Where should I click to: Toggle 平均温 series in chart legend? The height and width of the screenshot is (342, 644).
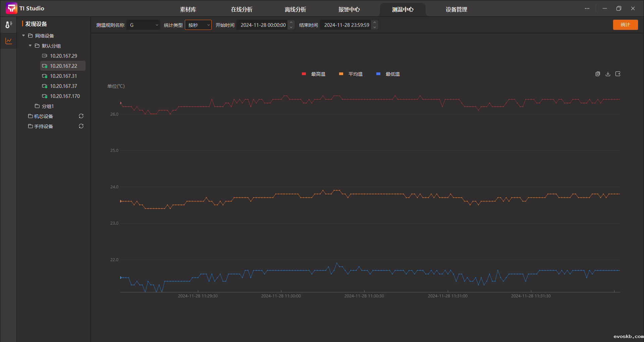pyautogui.click(x=351, y=74)
